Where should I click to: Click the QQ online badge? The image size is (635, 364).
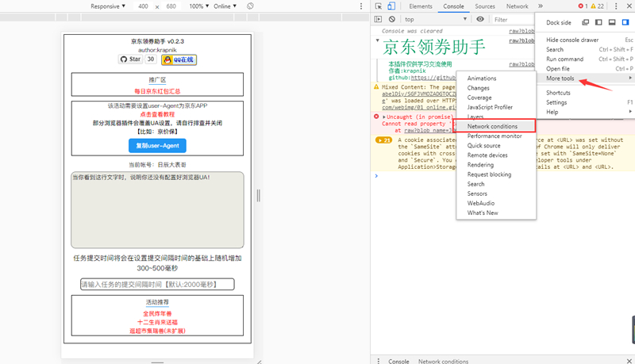[x=179, y=59]
